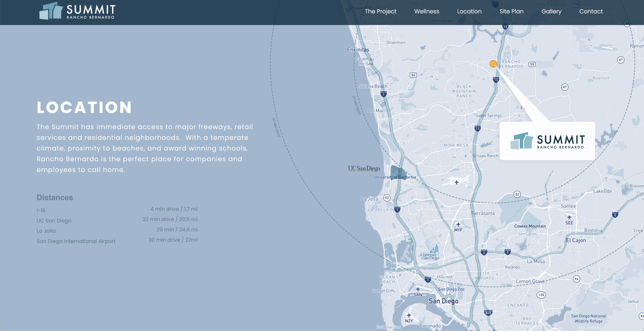Screen dimensions: 644x331
Task: Open the Gallery nav item
Action: pyautogui.click(x=551, y=11)
